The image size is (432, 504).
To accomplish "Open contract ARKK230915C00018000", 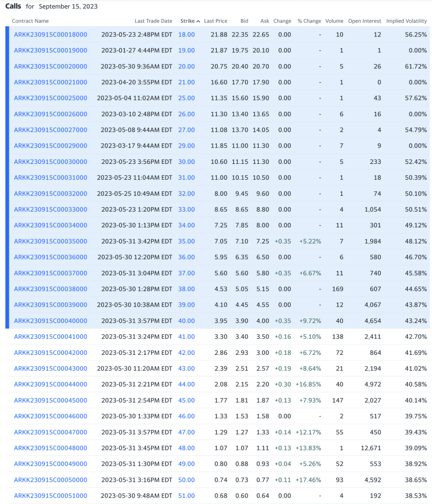I will pos(51,35).
